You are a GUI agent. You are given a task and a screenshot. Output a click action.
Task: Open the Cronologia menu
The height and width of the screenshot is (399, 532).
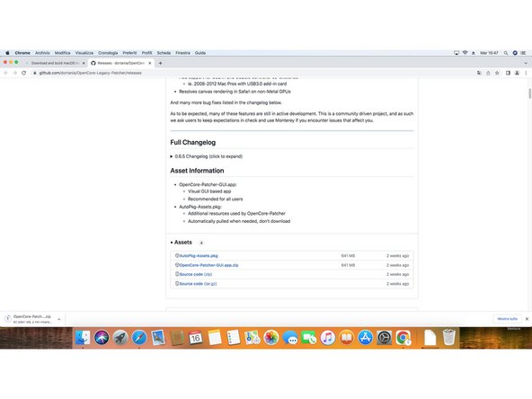tap(108, 53)
